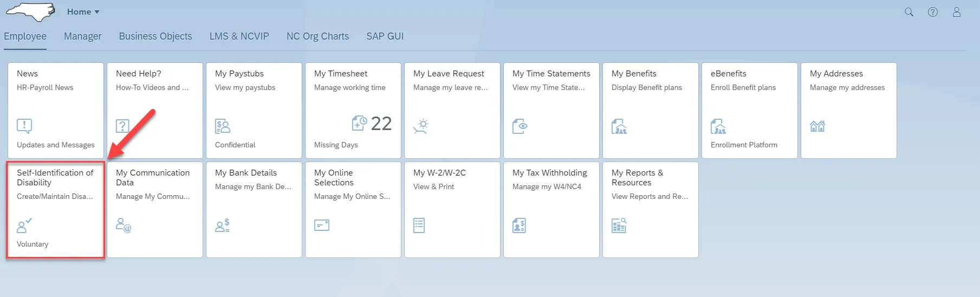This screenshot has height=297, width=980.
Task: Click the search magnifier icon
Action: tap(909, 12)
